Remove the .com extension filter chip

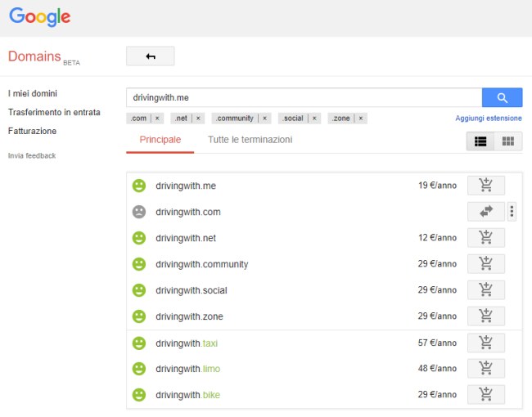point(157,119)
